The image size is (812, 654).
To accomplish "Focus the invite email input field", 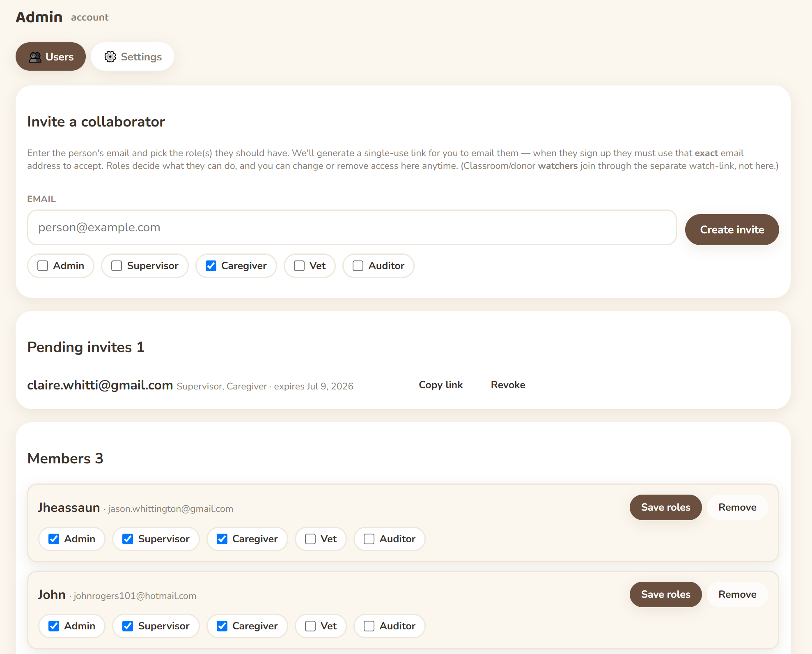I will pyautogui.click(x=352, y=228).
